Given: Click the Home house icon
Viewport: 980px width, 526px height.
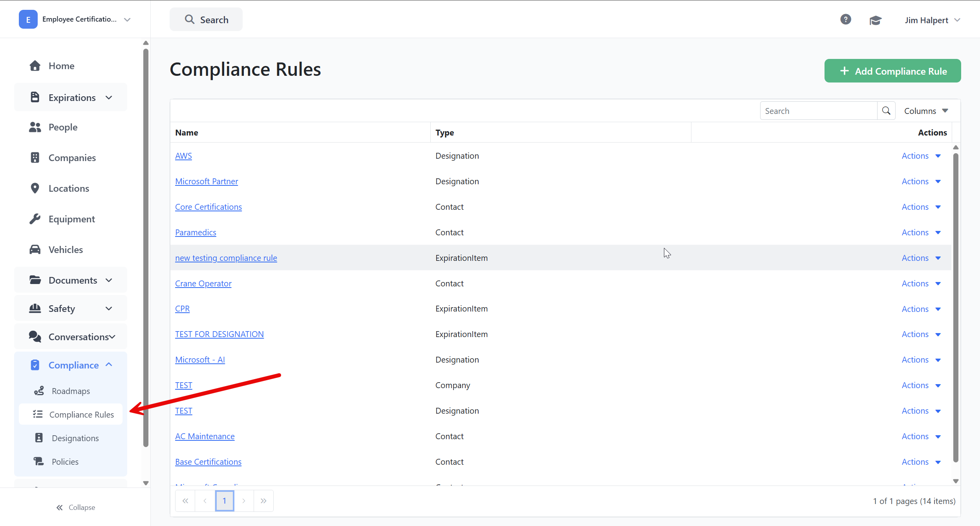Looking at the screenshot, I should tap(35, 66).
